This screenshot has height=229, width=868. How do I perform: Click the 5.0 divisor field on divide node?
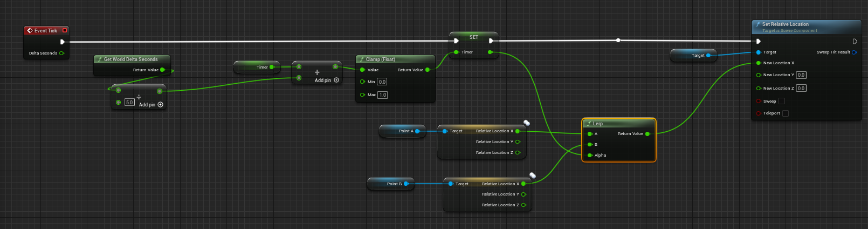point(129,102)
